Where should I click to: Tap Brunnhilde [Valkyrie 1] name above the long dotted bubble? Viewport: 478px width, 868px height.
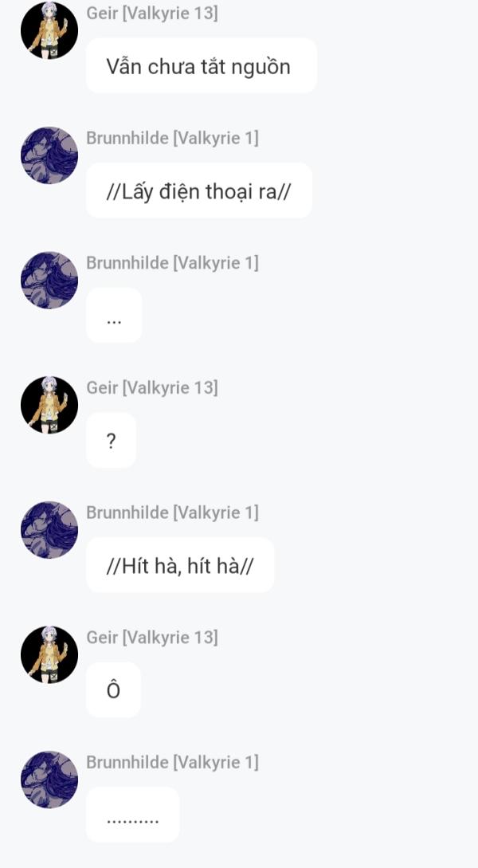172,762
